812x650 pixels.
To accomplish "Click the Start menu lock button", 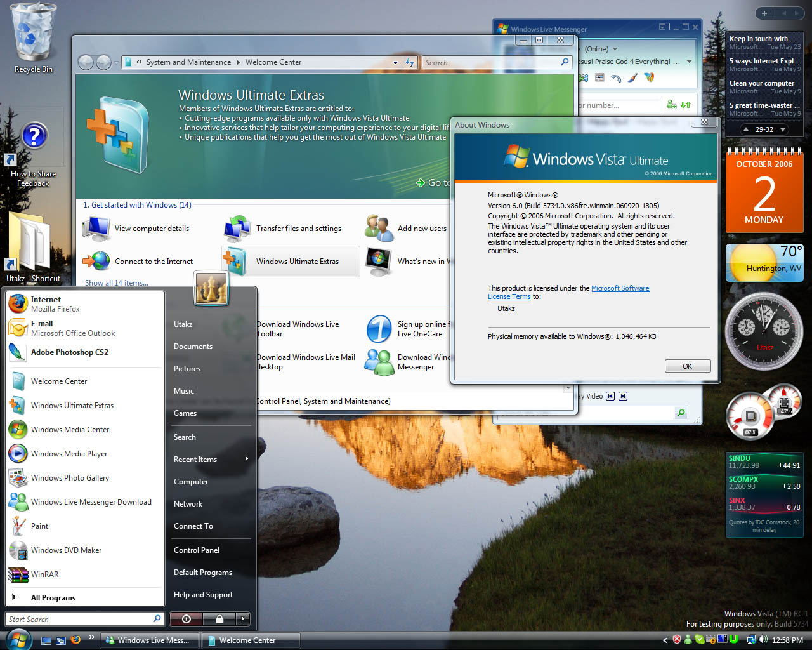I will [219, 619].
